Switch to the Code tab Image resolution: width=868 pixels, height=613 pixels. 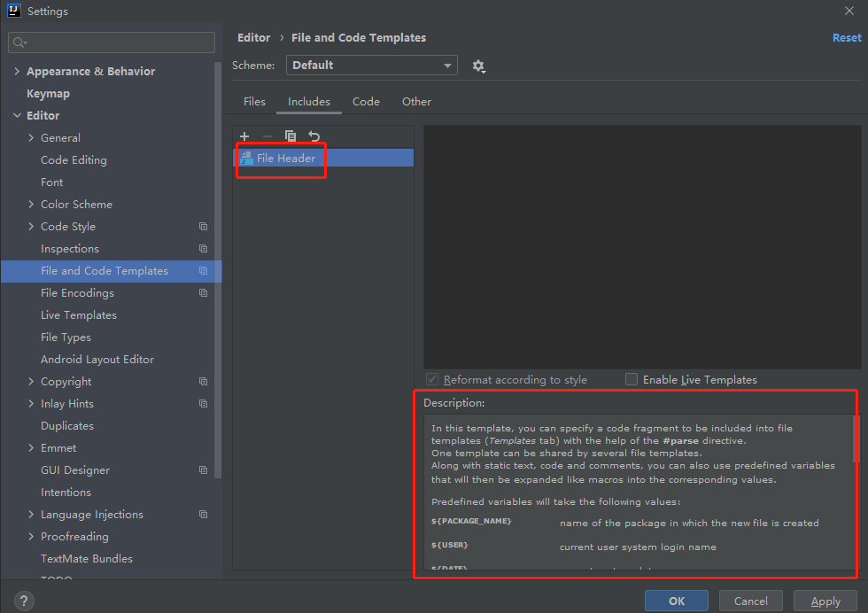coord(366,102)
